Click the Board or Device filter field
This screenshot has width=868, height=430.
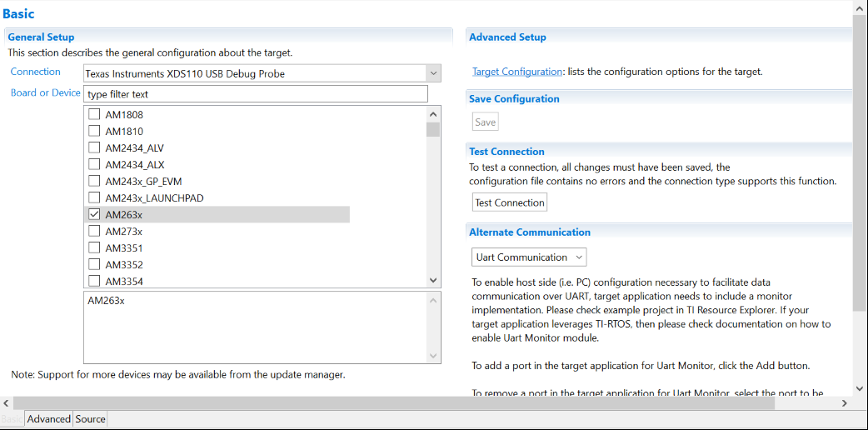[255, 94]
